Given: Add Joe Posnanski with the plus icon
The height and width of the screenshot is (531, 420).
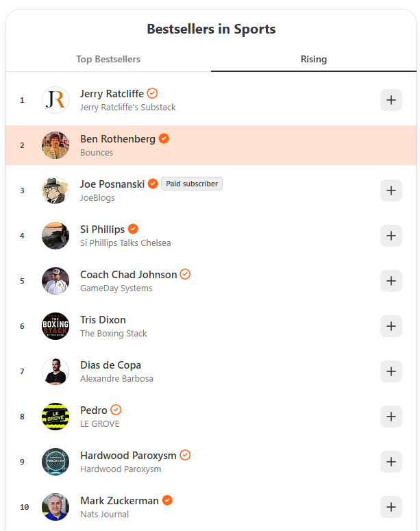Looking at the screenshot, I should [x=391, y=190].
